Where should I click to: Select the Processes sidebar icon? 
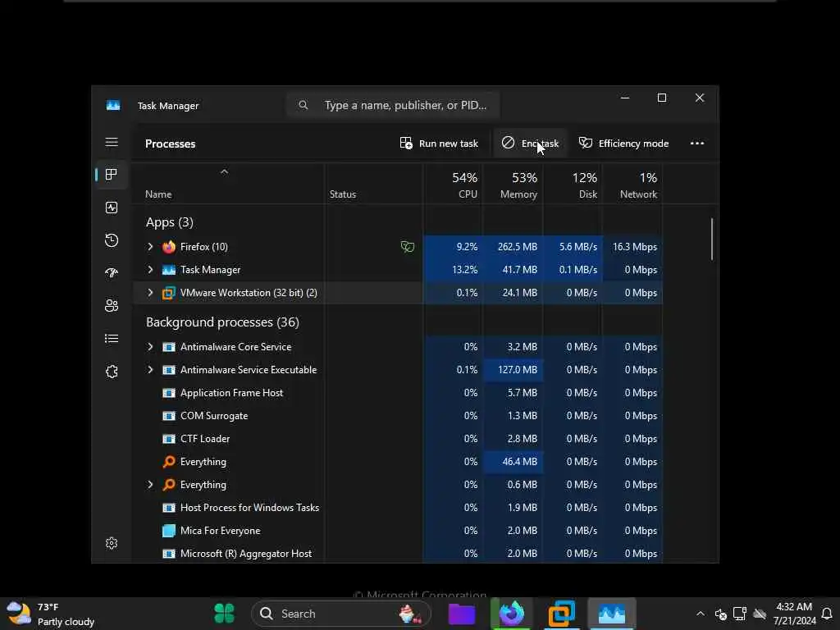pyautogui.click(x=112, y=175)
